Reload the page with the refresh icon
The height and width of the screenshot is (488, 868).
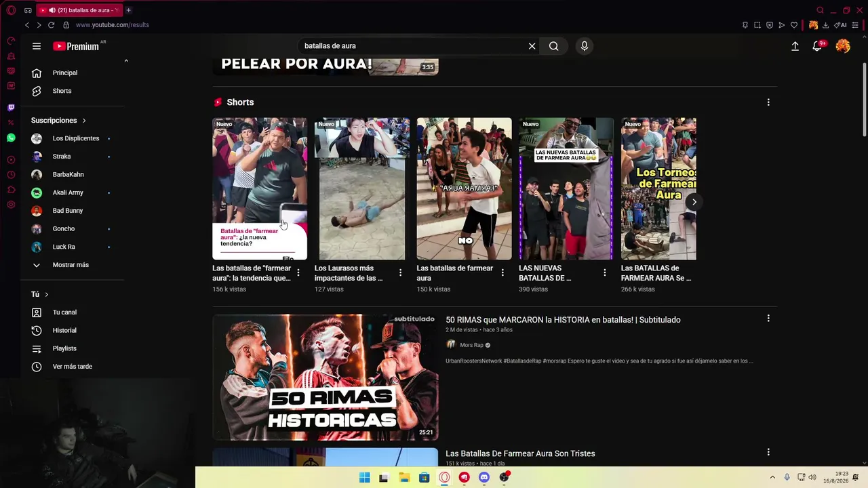click(51, 25)
